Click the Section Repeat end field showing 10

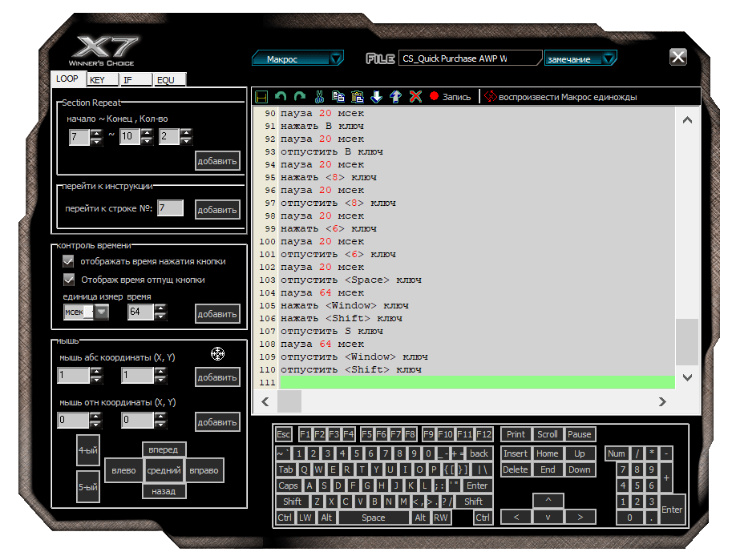coord(130,137)
